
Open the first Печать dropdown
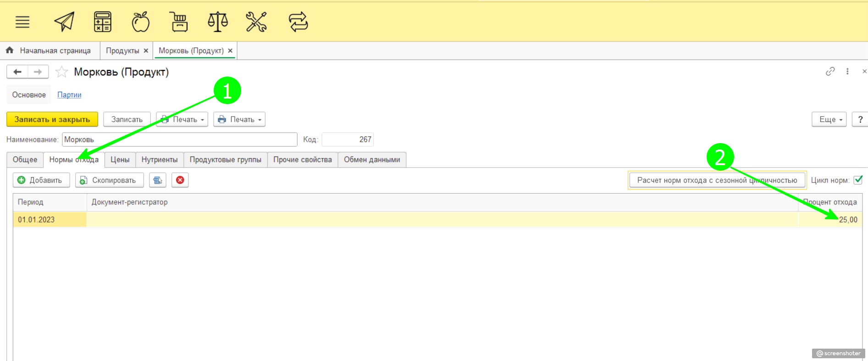tap(182, 119)
